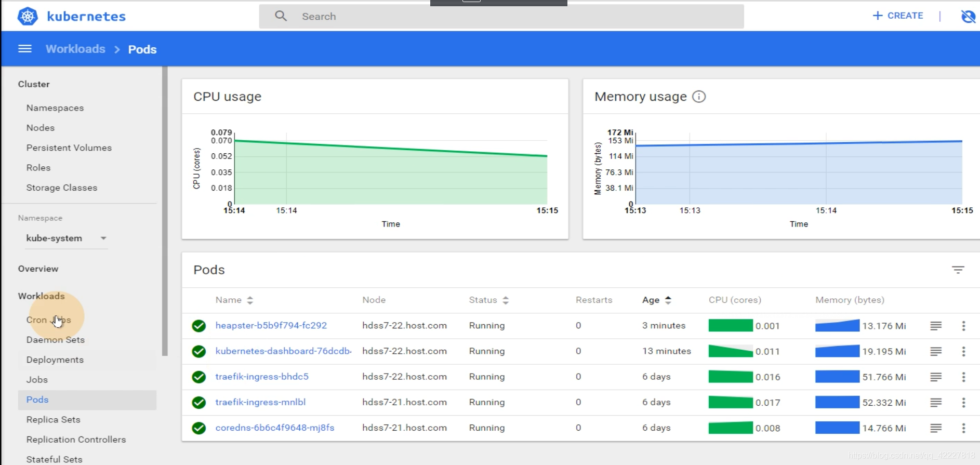The image size is (980, 465).
Task: Click Cluster heading in sidebar
Action: [x=34, y=84]
